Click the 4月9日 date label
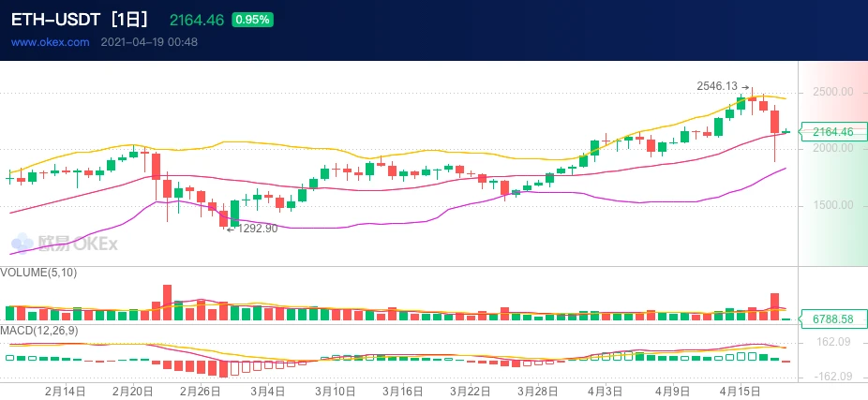868x400 pixels. click(673, 392)
